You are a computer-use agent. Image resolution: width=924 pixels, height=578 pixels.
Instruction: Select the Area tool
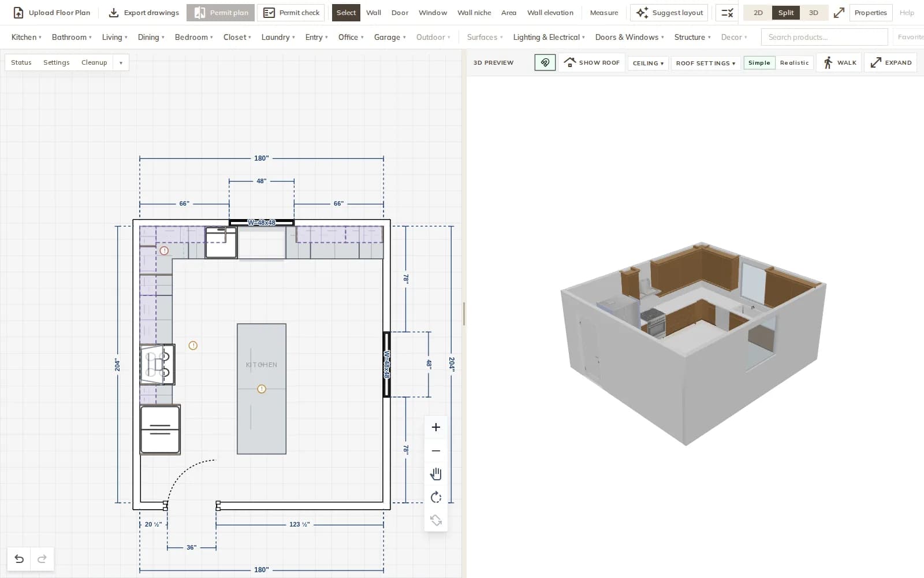pos(509,13)
